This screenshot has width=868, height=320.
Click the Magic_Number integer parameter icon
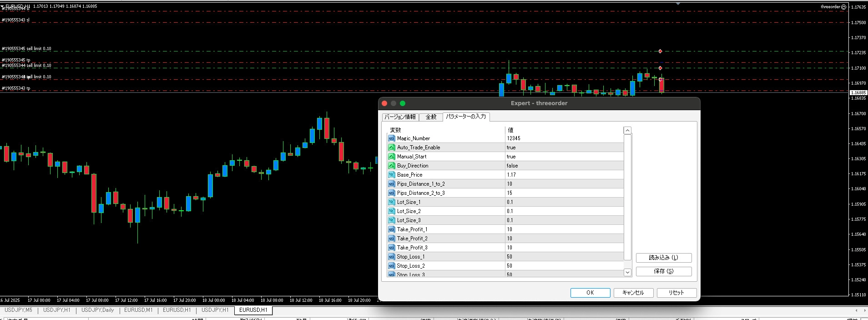pos(391,138)
